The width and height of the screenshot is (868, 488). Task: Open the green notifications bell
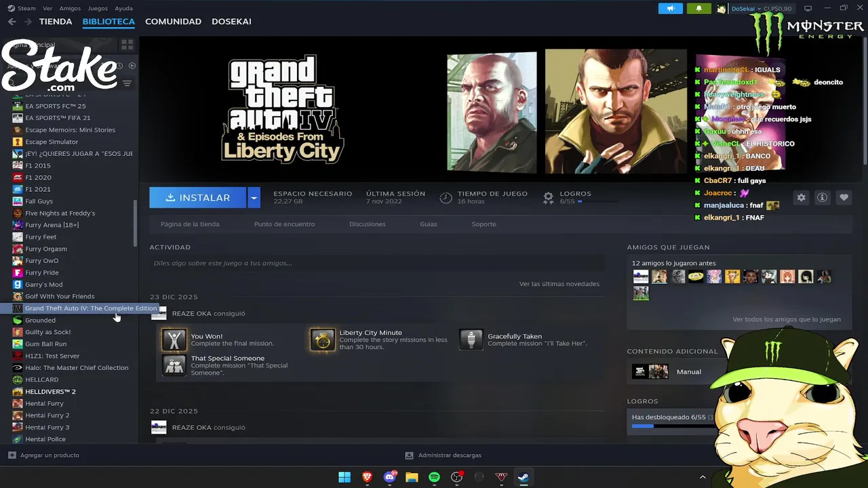coord(698,9)
